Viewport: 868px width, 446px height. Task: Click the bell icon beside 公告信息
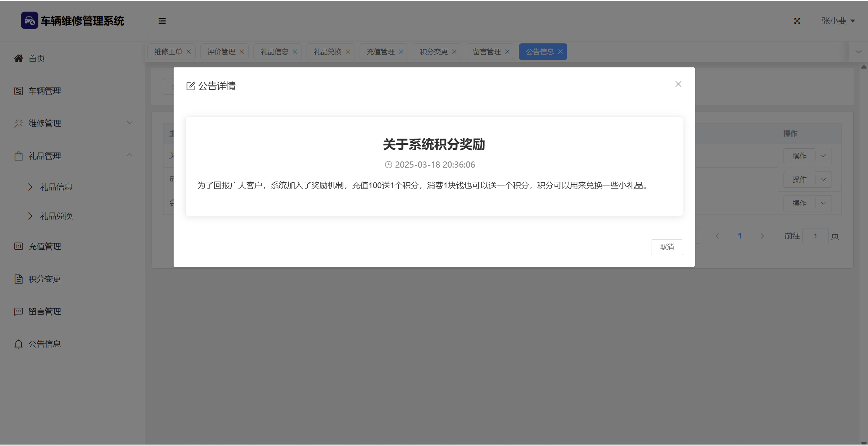tap(18, 344)
